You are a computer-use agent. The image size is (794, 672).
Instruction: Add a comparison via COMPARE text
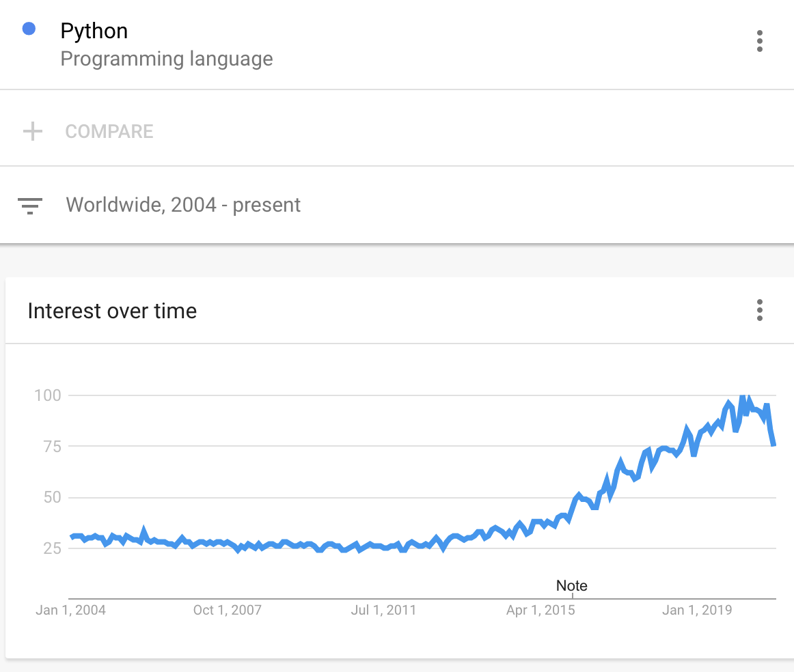coord(109,131)
